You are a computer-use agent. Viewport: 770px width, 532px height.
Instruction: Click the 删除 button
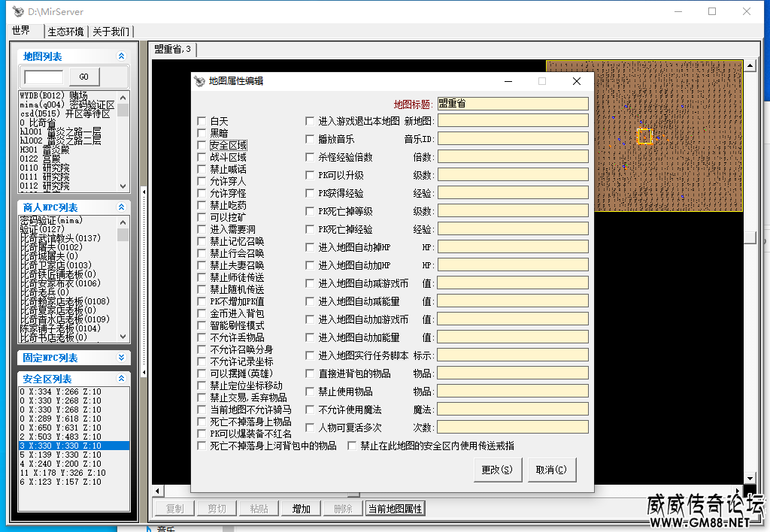[343, 509]
